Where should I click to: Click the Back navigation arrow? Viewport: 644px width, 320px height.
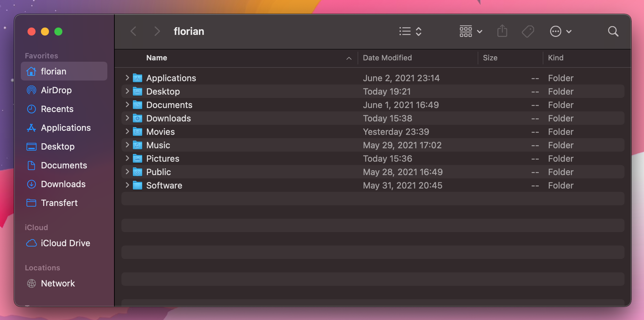pyautogui.click(x=133, y=32)
